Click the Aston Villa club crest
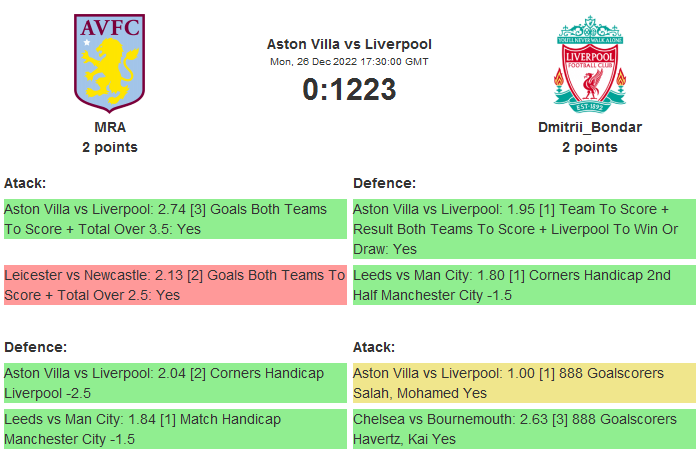 point(110,62)
